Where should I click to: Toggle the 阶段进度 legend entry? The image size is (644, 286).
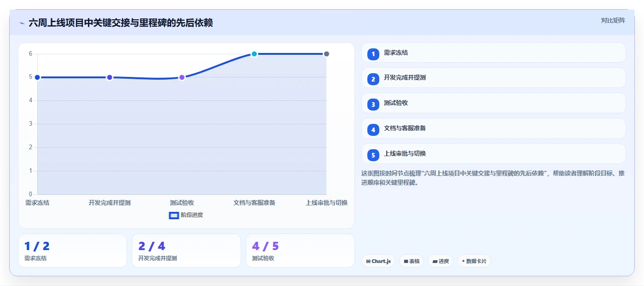pos(186,215)
